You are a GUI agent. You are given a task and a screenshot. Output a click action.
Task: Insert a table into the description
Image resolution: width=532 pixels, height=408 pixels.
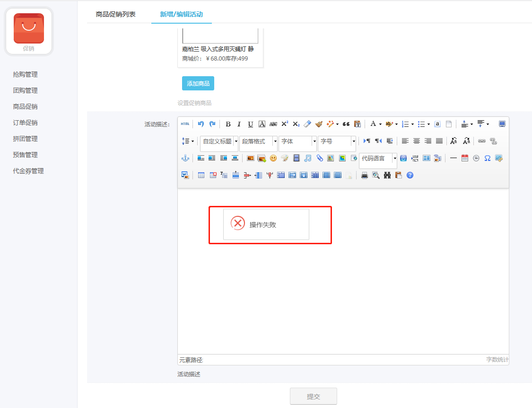201,175
